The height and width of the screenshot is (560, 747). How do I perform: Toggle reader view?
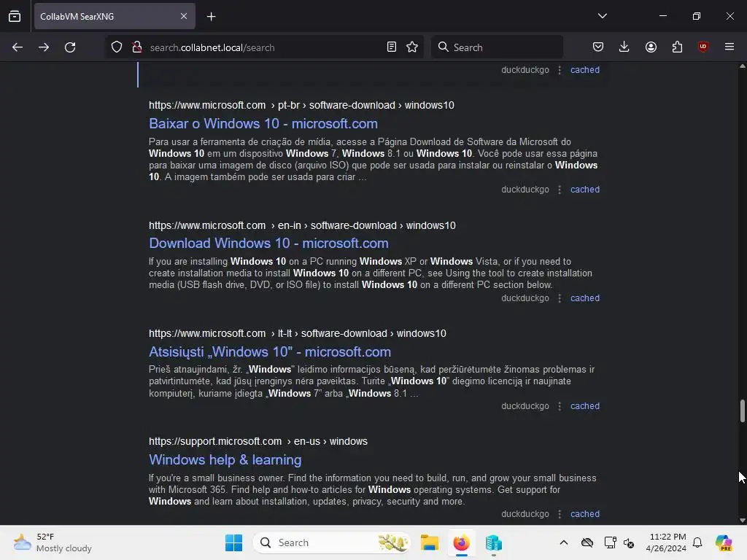click(x=392, y=47)
